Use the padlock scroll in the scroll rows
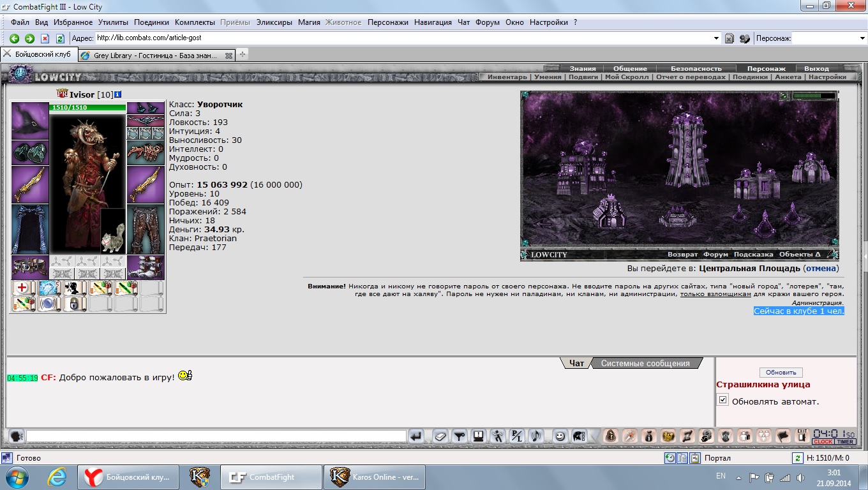868x490 pixels. pos(74,304)
